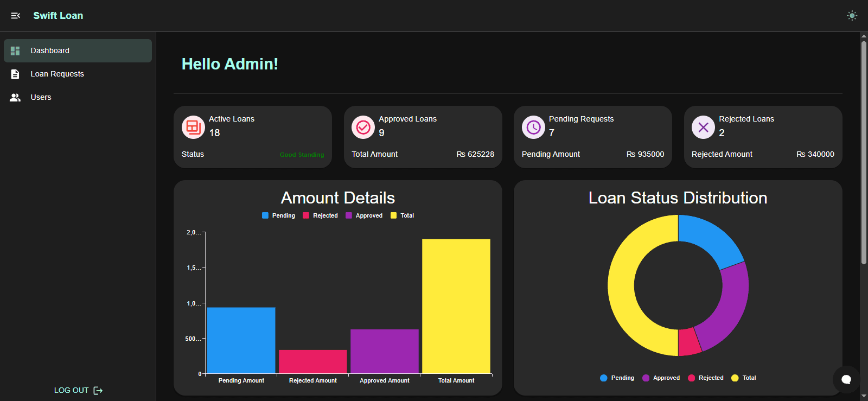Click the Approved Loans checkmark icon

click(x=363, y=128)
